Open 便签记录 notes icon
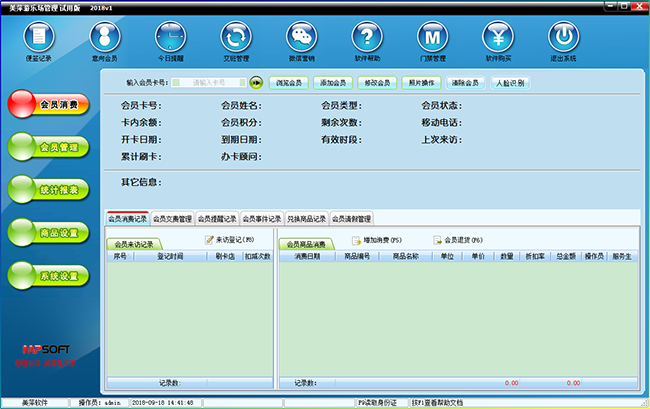The image size is (650, 409). tap(39, 37)
